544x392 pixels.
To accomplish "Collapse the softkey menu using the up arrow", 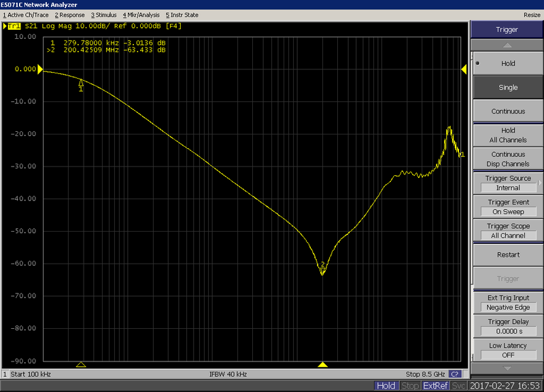I will click(x=507, y=46).
